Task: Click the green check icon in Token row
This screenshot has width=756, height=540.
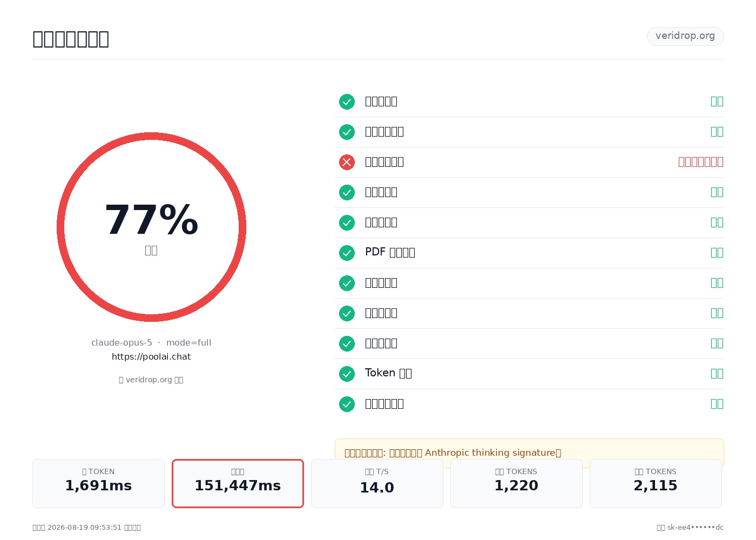Action: click(347, 374)
